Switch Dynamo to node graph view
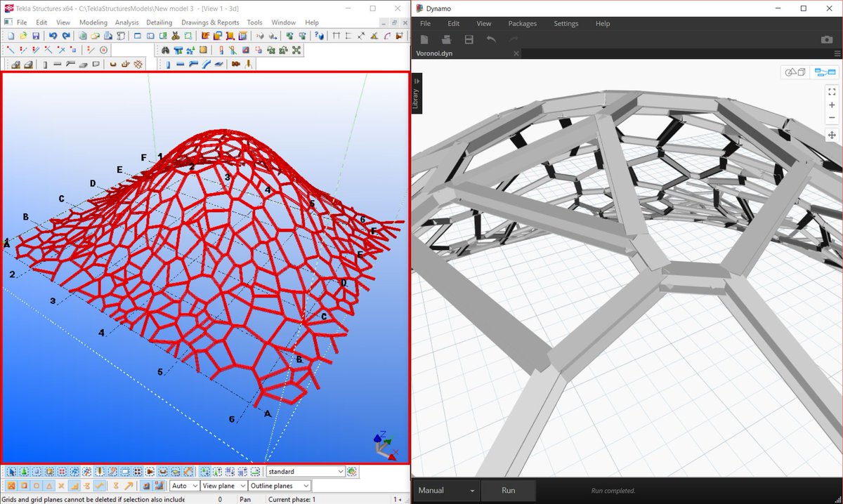Viewport: 843px width, 504px height. 825,72
